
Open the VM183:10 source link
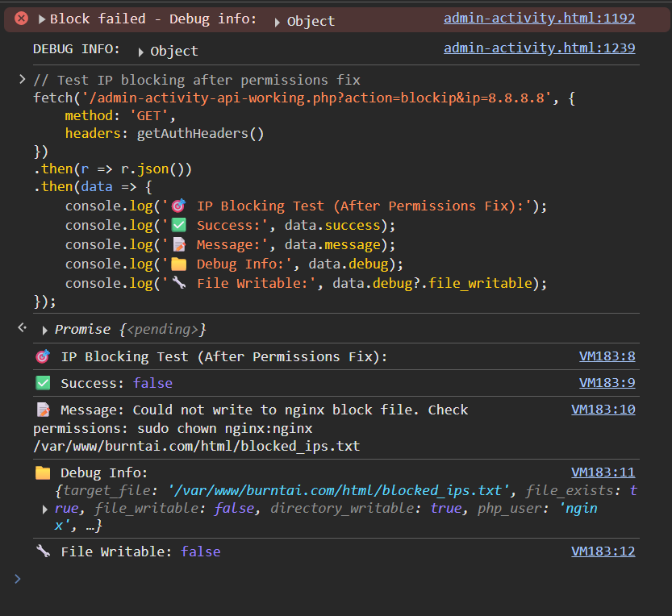603,409
